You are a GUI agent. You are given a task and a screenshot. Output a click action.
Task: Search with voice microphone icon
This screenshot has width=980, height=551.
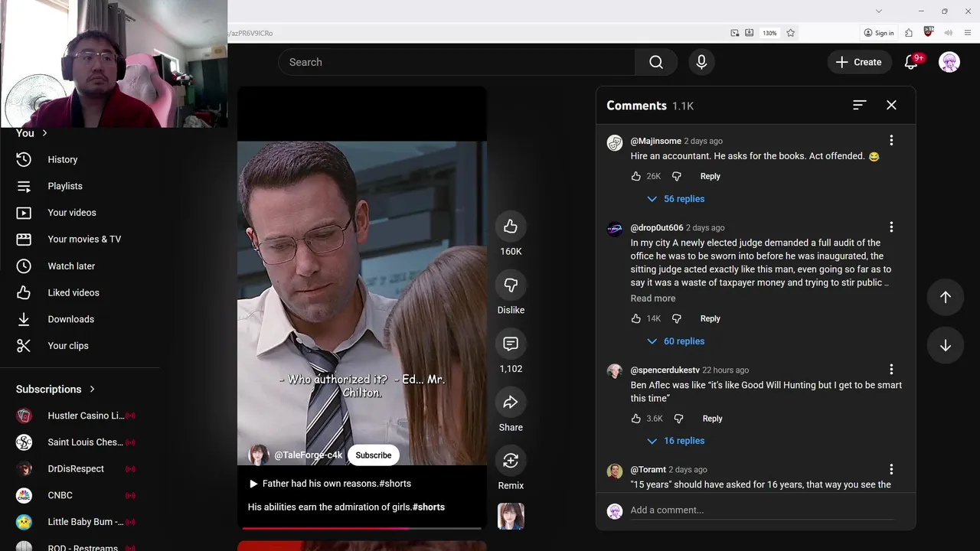pyautogui.click(x=701, y=62)
